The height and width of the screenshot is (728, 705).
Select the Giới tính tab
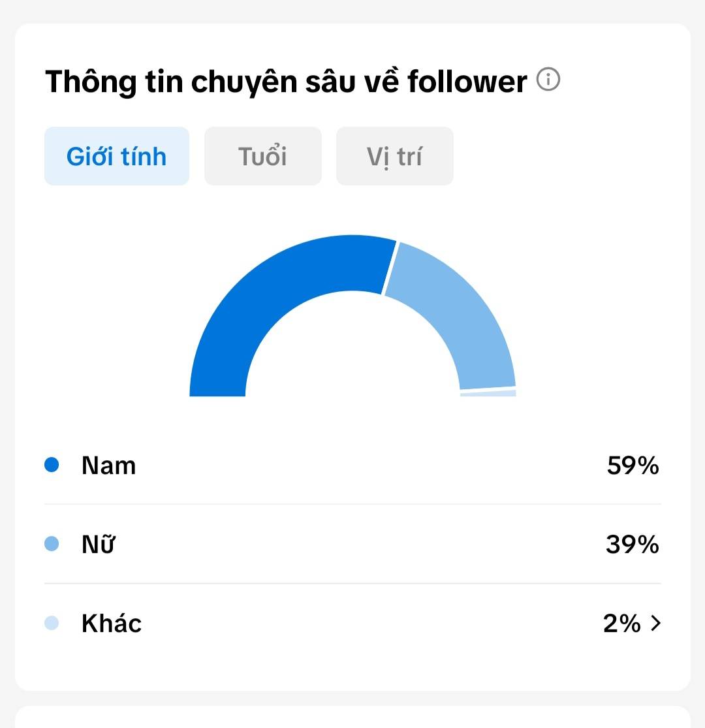coord(116,156)
